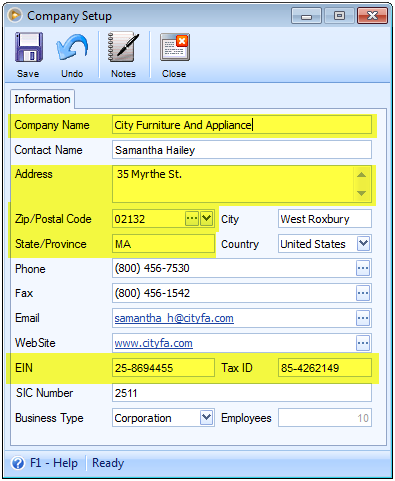Click the Business Type combo box Corporation

tap(163, 417)
